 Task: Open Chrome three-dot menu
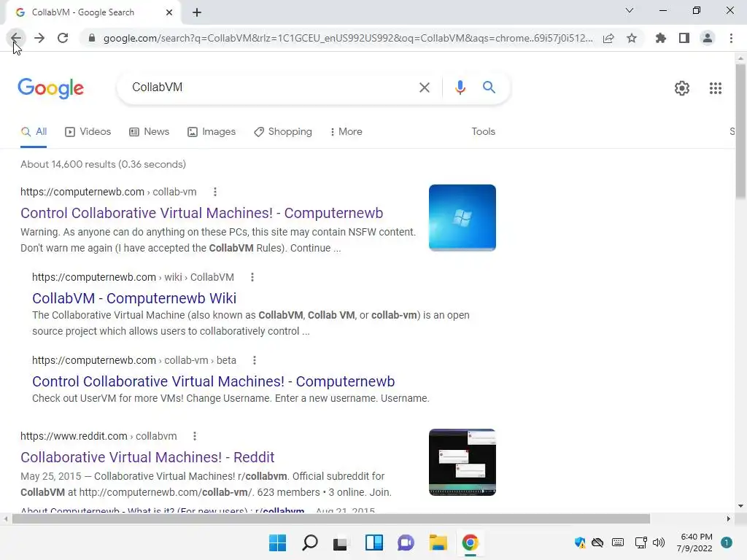click(x=731, y=38)
